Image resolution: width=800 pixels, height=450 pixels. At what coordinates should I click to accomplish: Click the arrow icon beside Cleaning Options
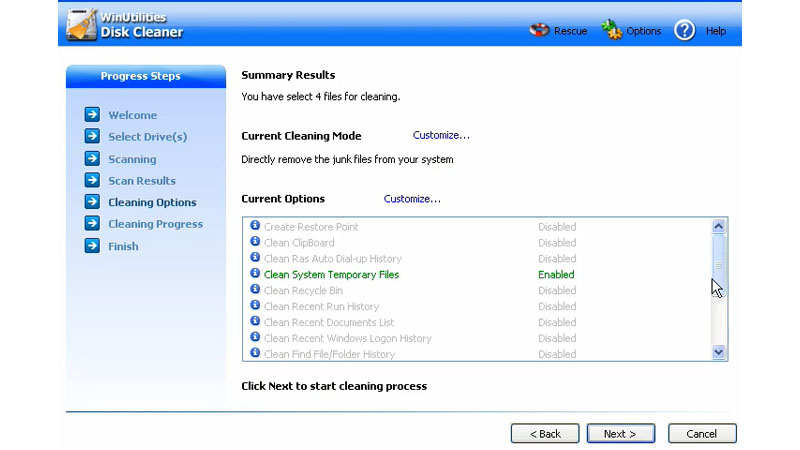coord(92,202)
